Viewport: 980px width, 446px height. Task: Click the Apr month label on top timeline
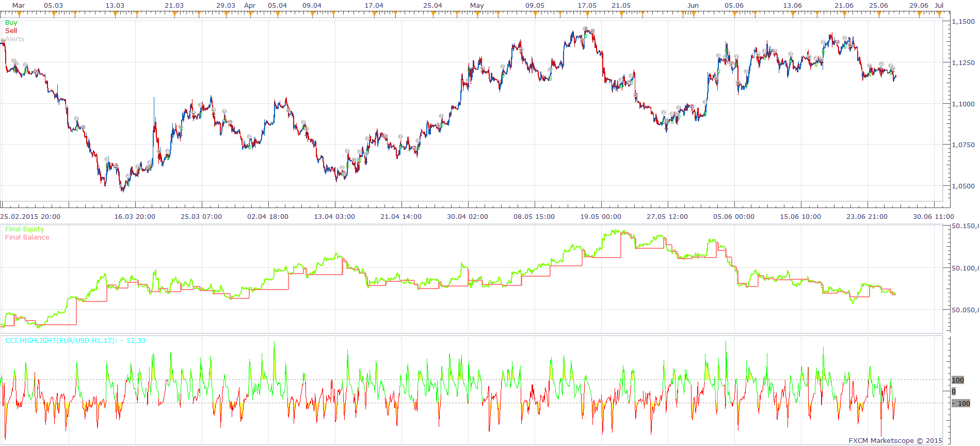[250, 6]
